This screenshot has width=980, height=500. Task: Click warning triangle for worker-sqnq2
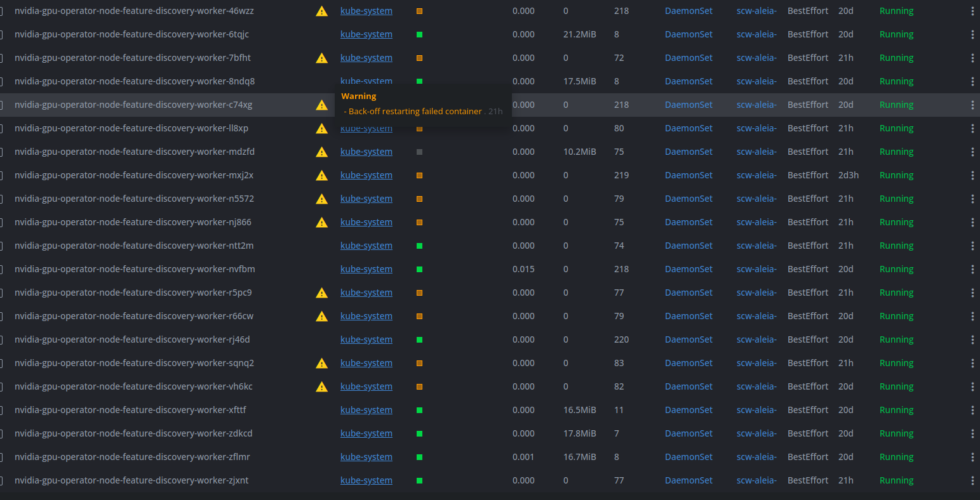tap(322, 363)
